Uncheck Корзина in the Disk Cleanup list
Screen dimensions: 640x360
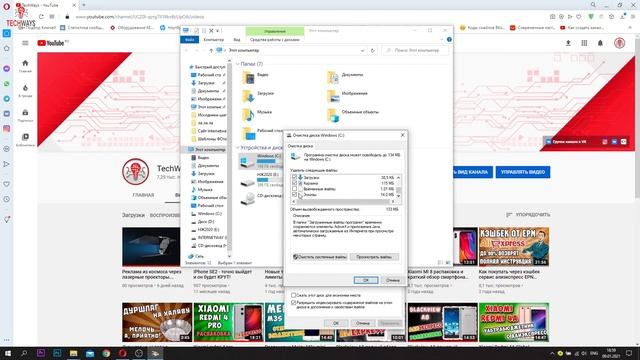click(x=294, y=183)
